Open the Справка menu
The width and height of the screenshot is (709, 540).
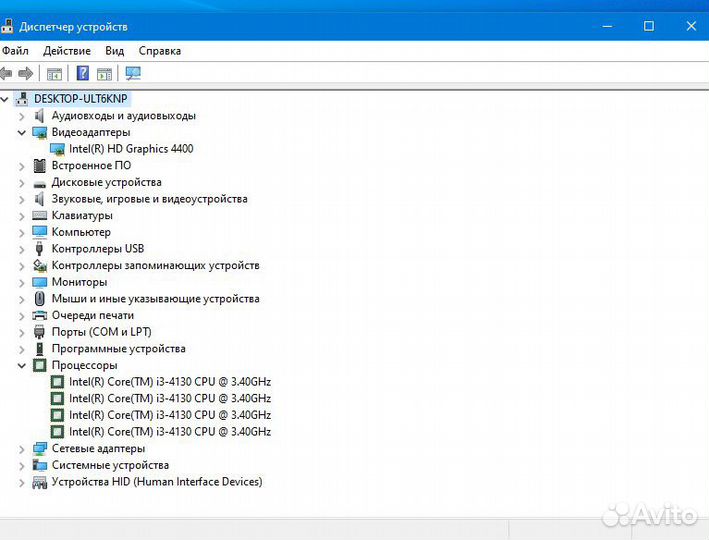(x=160, y=50)
